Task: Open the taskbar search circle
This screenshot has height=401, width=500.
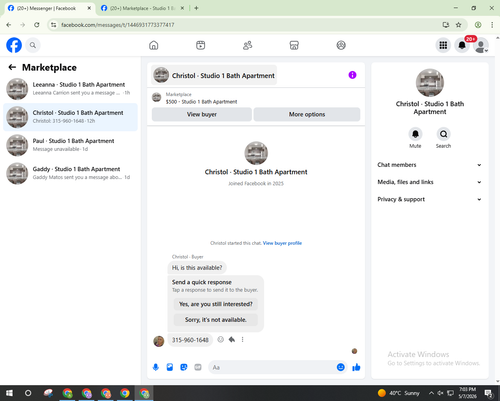Action: pyautogui.click(x=28, y=393)
